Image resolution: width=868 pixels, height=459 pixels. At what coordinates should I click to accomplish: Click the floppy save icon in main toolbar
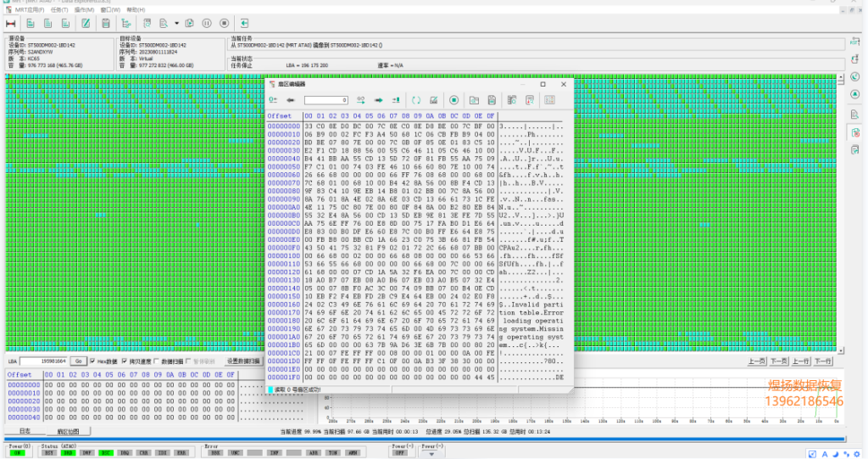pyautogui.click(x=106, y=23)
